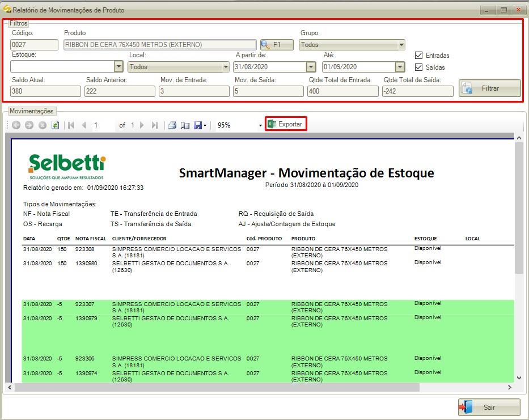
Task: Click the Mov. de Saída field
Action: (x=268, y=91)
